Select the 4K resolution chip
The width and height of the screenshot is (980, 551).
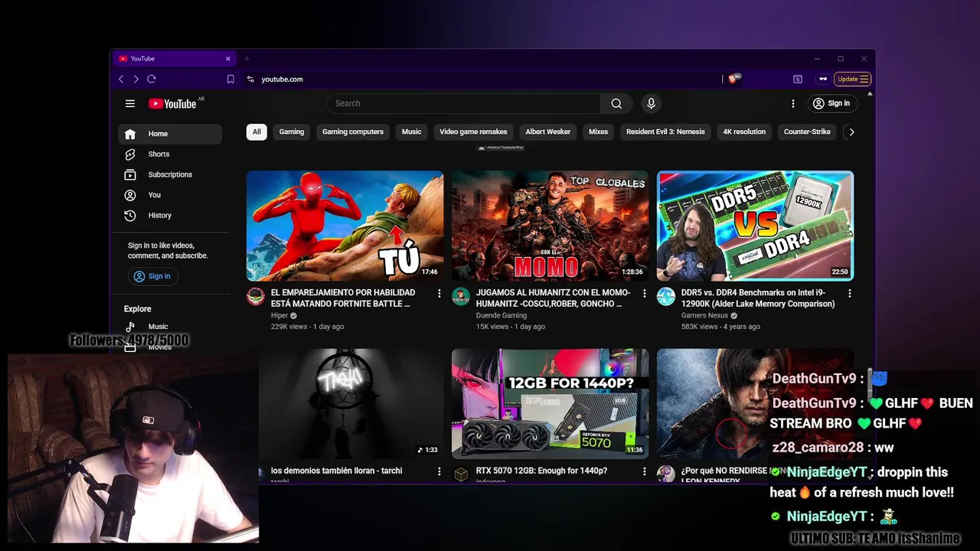(x=744, y=132)
